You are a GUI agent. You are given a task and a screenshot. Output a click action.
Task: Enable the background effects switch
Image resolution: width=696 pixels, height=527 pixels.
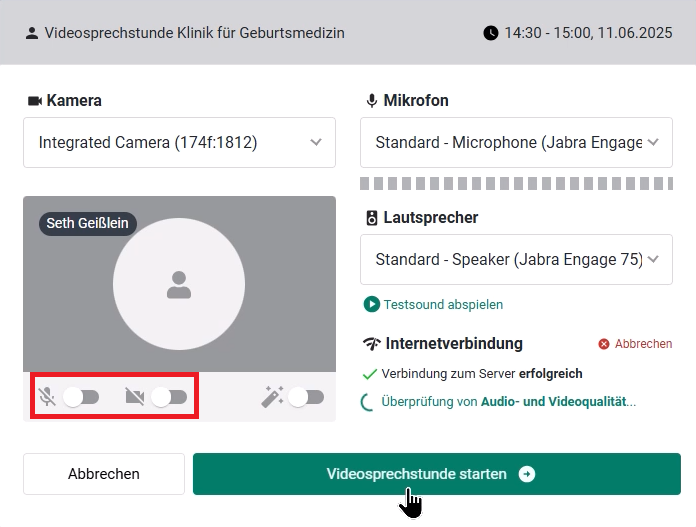(306, 397)
